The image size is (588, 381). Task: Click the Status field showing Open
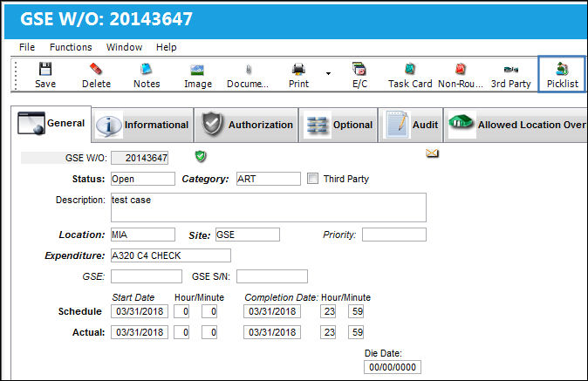pos(143,179)
